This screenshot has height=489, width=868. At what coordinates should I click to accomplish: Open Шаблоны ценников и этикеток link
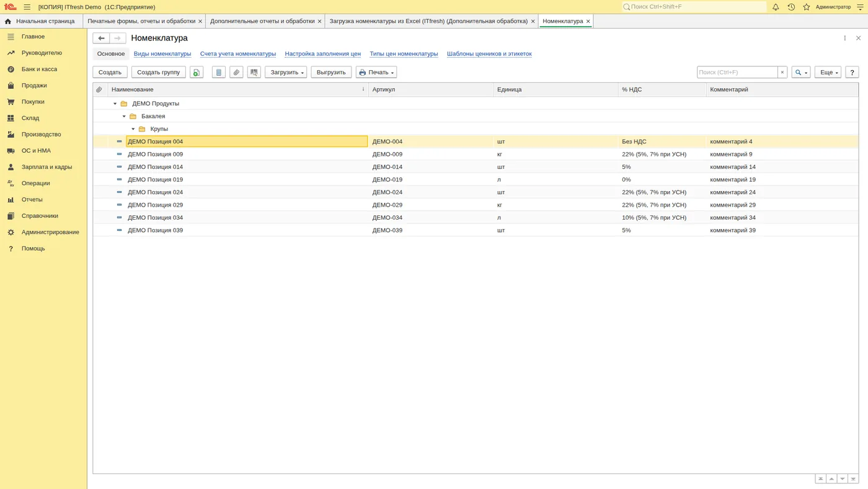[x=489, y=54]
